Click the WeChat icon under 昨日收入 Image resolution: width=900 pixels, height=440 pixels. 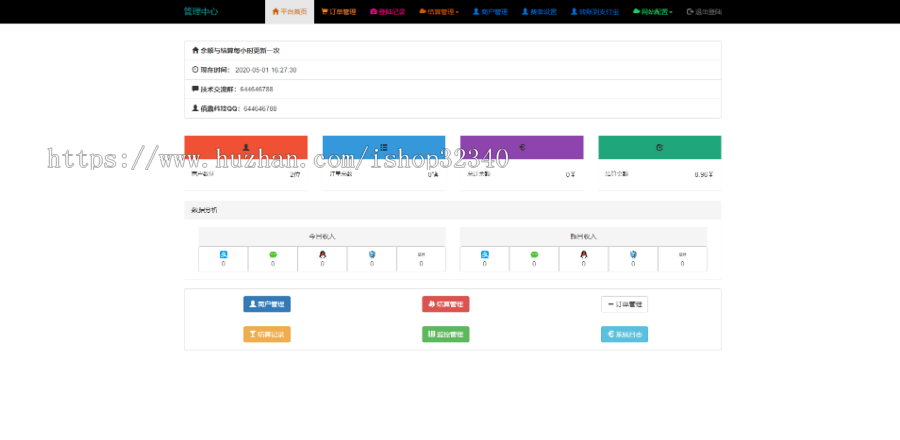coord(534,254)
